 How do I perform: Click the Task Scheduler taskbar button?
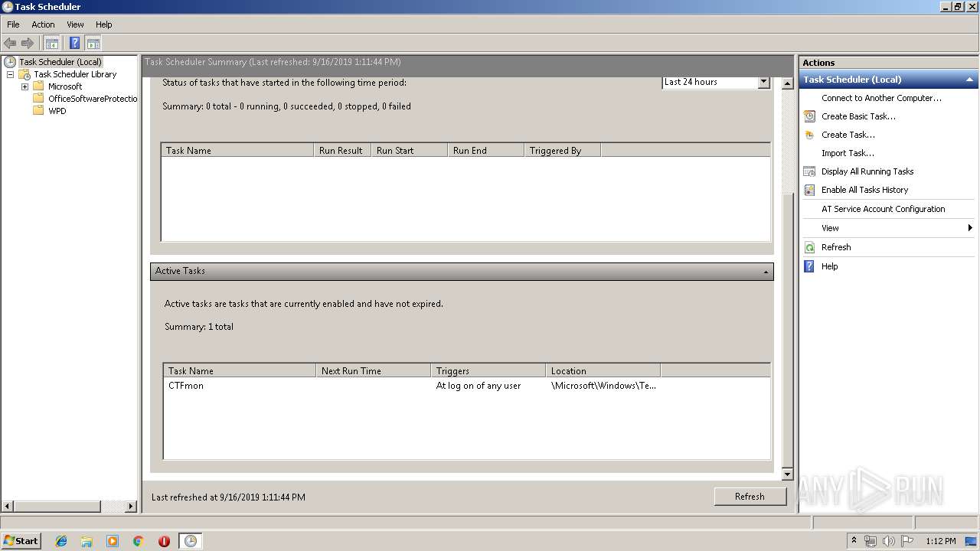coord(190,541)
